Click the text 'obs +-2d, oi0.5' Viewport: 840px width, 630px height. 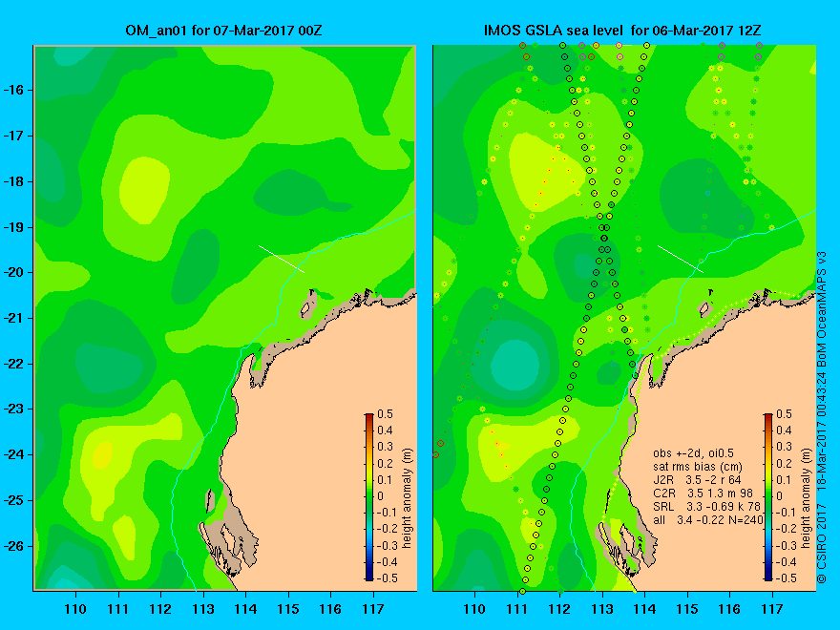693,453
